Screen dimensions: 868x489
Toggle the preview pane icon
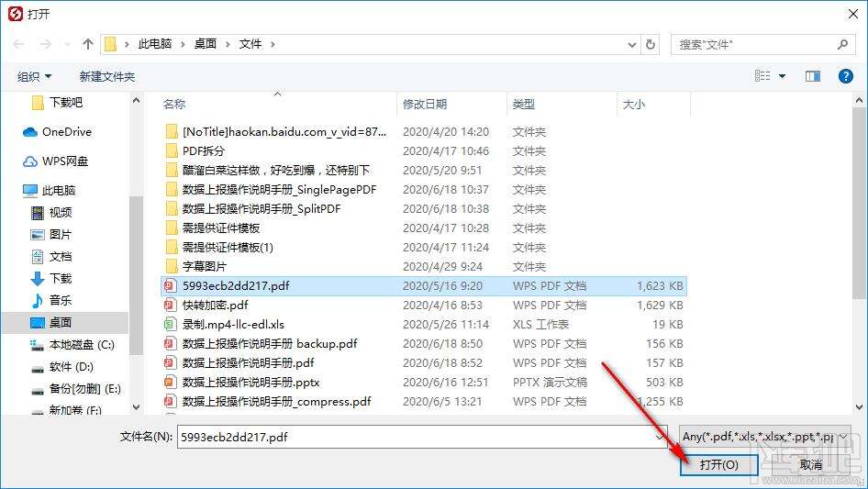(x=813, y=76)
